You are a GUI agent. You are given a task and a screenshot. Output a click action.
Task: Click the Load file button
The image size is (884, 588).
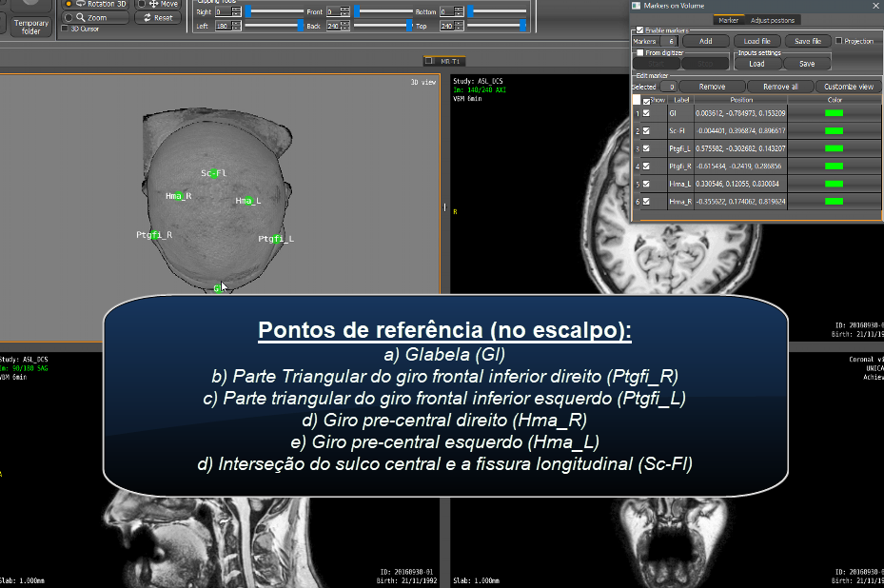point(757,41)
